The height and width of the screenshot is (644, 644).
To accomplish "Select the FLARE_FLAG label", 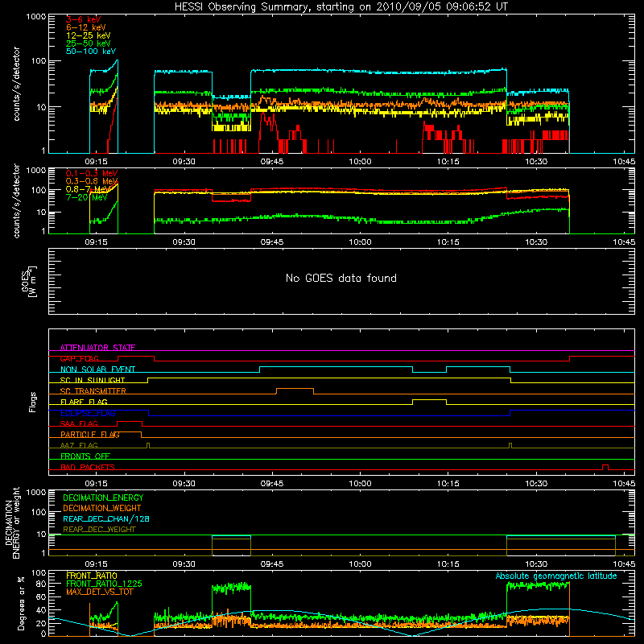I will 84,402.
